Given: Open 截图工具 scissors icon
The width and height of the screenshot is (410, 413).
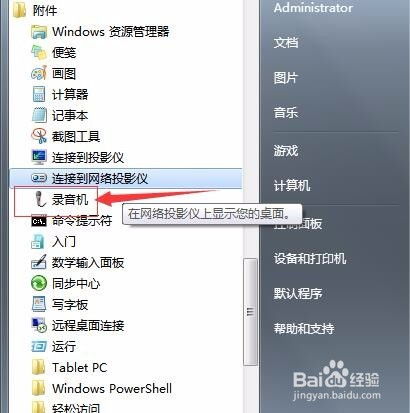Looking at the screenshot, I should coord(39,136).
